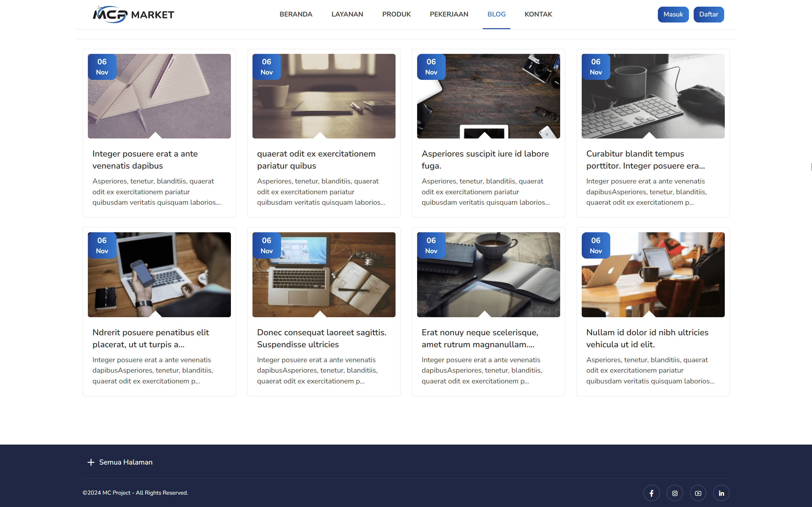Select the active BLOG tab
Image resolution: width=812 pixels, height=507 pixels.
click(496, 14)
